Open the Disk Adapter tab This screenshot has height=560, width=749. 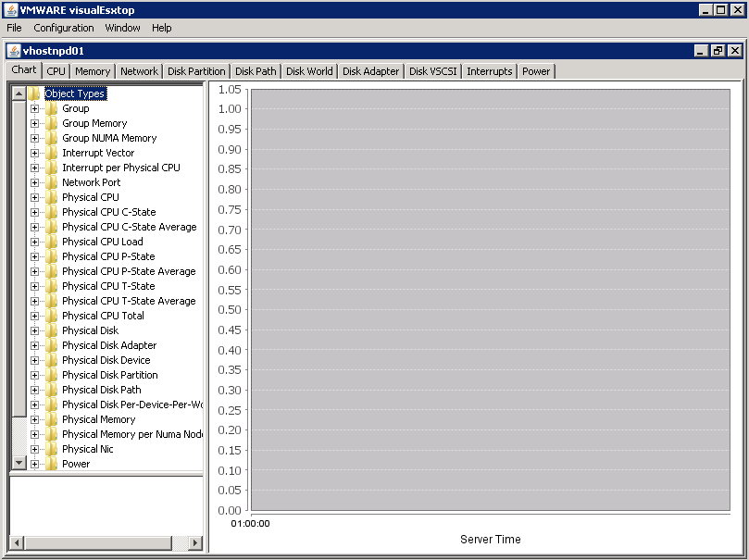(x=370, y=71)
